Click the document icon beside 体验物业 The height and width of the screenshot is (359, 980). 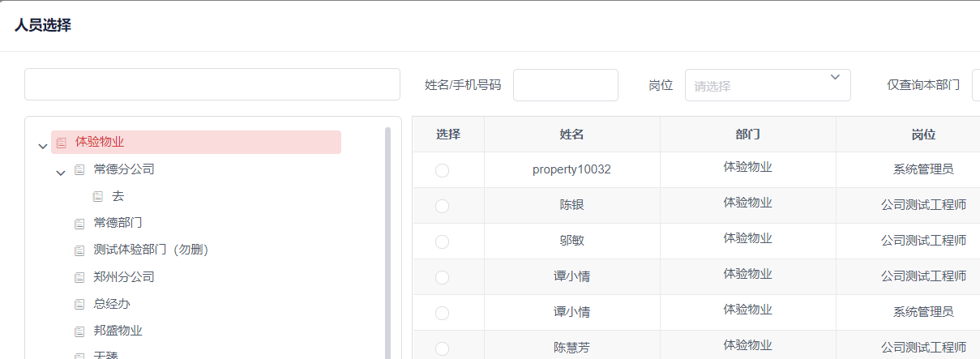pos(62,143)
